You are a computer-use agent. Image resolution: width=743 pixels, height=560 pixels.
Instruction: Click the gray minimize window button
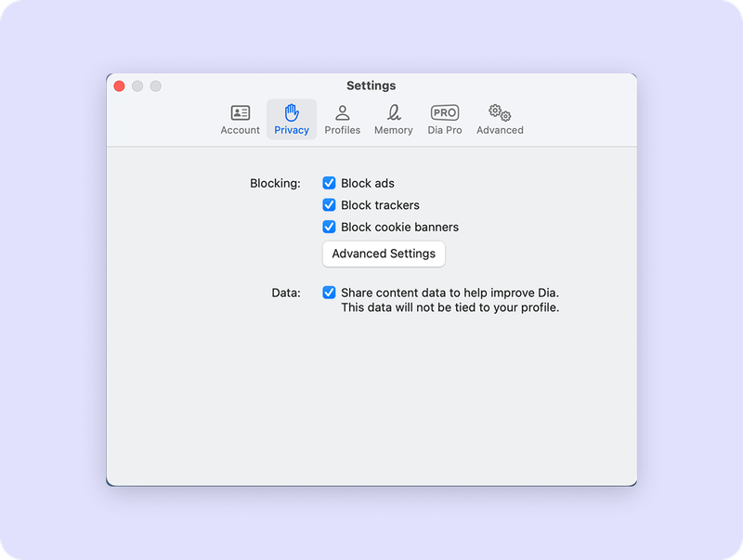[x=137, y=85]
